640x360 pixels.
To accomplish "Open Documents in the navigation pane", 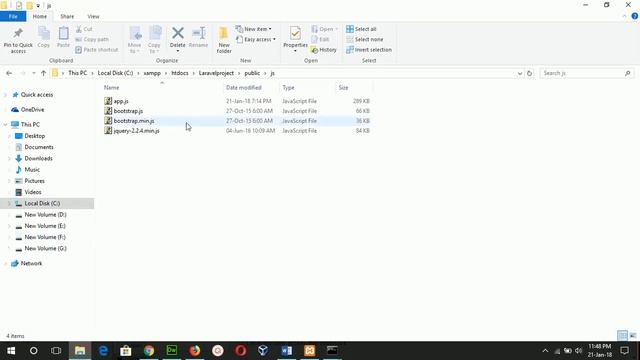I will (39, 147).
